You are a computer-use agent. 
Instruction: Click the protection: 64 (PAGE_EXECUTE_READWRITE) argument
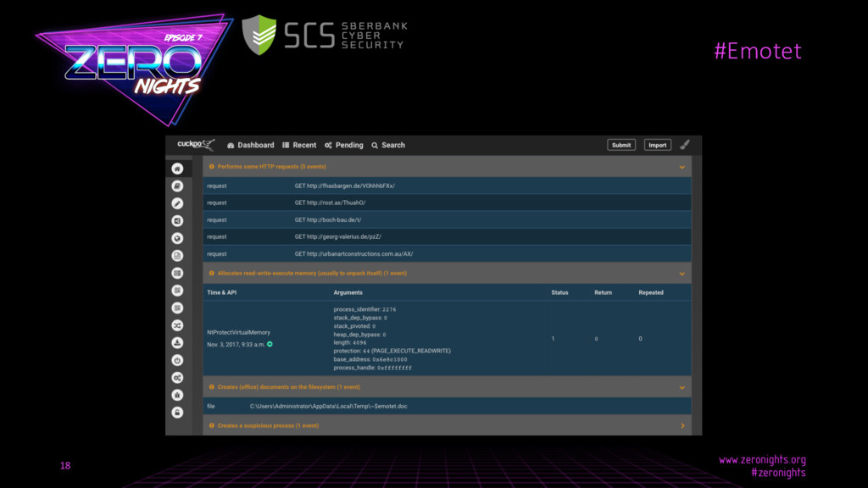click(392, 351)
